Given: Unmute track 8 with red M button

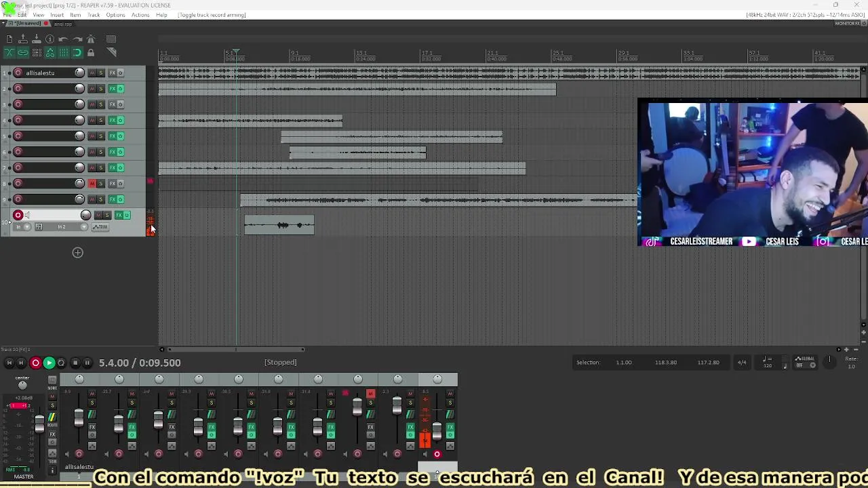Looking at the screenshot, I should [x=92, y=184].
